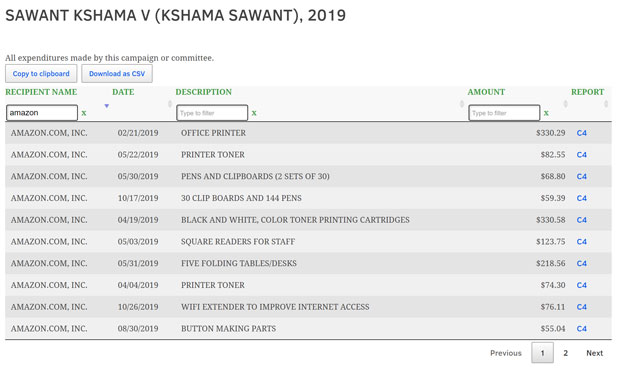Clear the amount filter with the x
The width and height of the screenshot is (620, 370).
point(546,113)
